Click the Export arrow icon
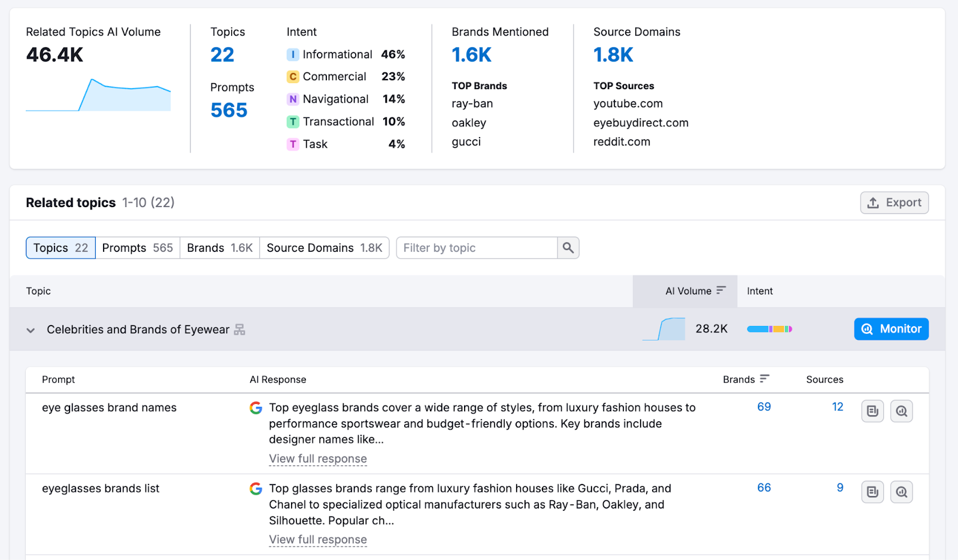This screenshot has width=958, height=560. pyautogui.click(x=874, y=202)
